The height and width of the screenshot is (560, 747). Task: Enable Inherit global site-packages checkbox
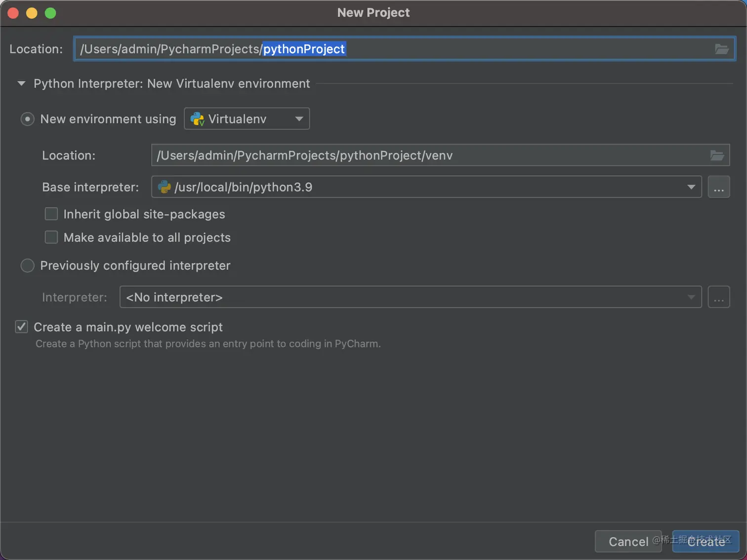(51, 214)
